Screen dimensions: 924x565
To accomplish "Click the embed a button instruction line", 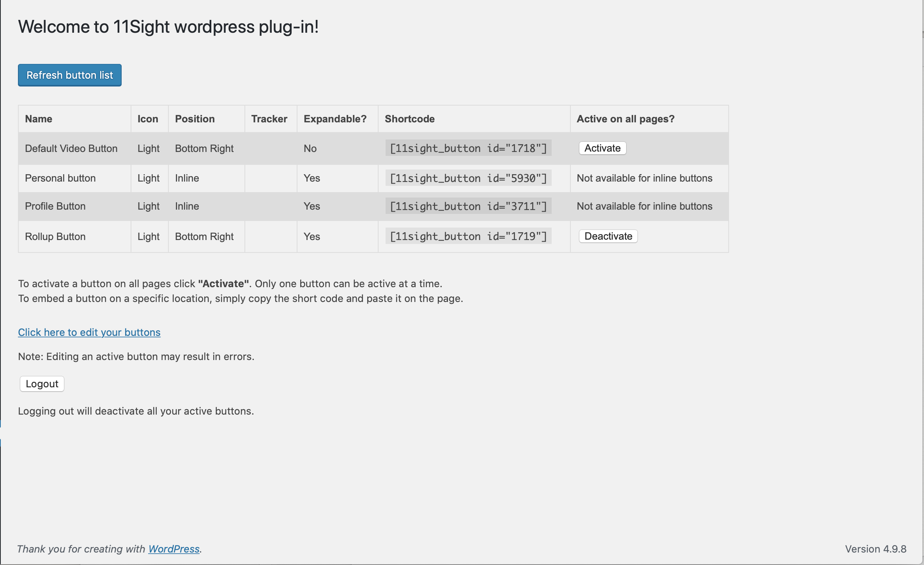I will [x=241, y=298].
